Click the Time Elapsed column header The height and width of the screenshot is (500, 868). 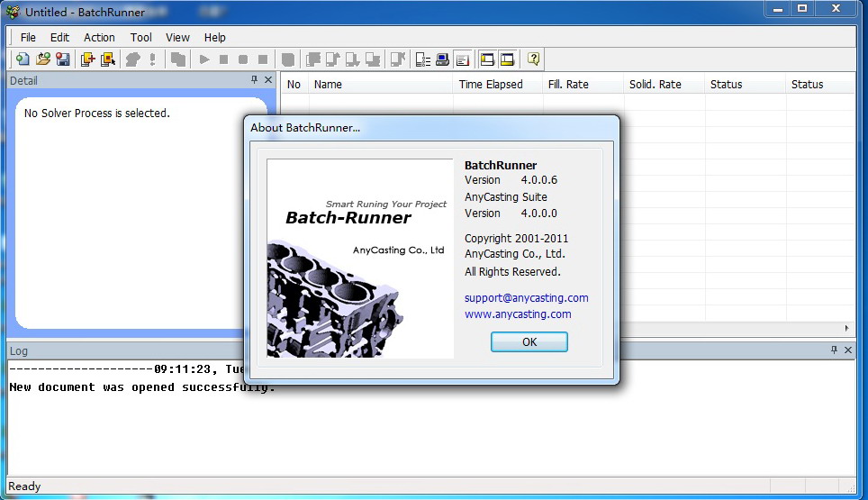[498, 84]
